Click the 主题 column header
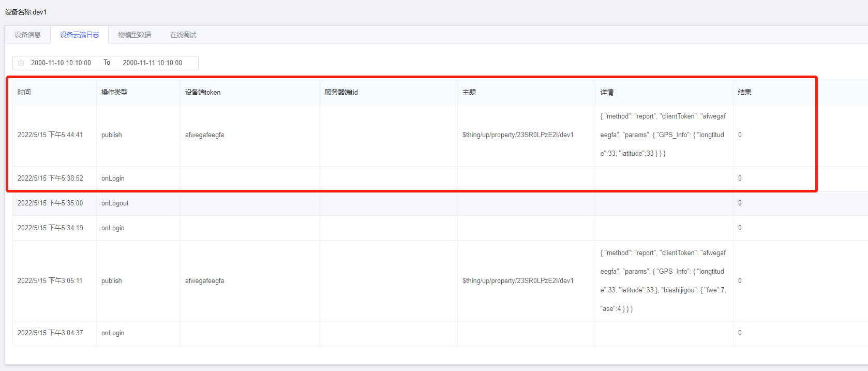The height and width of the screenshot is (371, 868). click(469, 92)
